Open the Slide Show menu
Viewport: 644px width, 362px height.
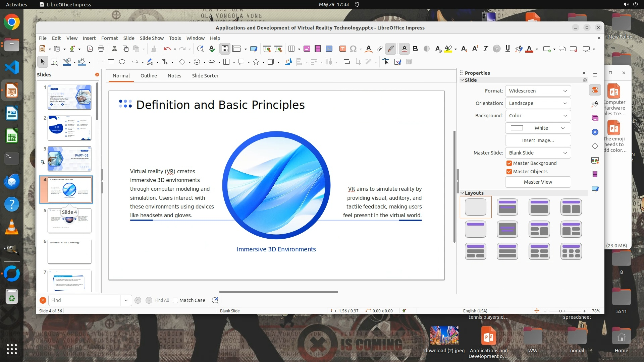pos(152,38)
